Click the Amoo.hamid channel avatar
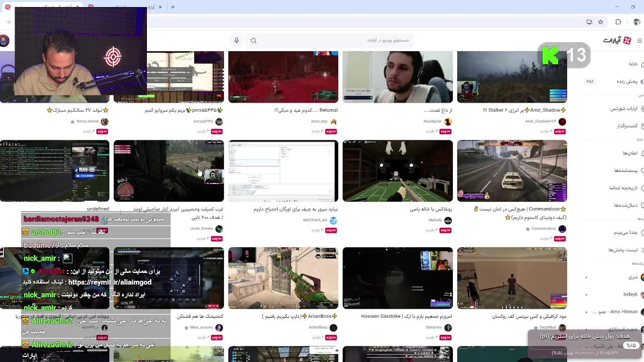Viewport: 644px width, 362px height. tap(105, 122)
